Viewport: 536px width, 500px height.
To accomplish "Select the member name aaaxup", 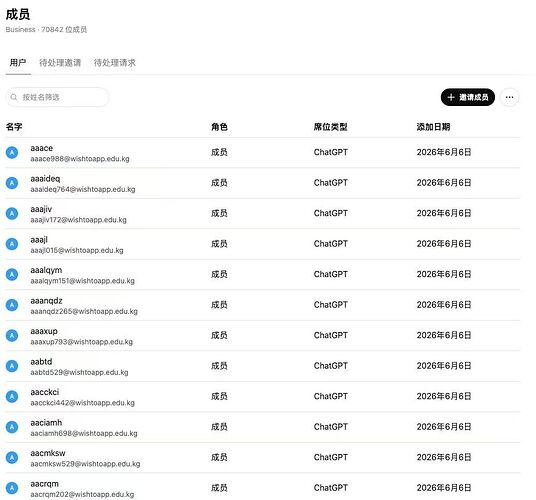I will click(44, 331).
